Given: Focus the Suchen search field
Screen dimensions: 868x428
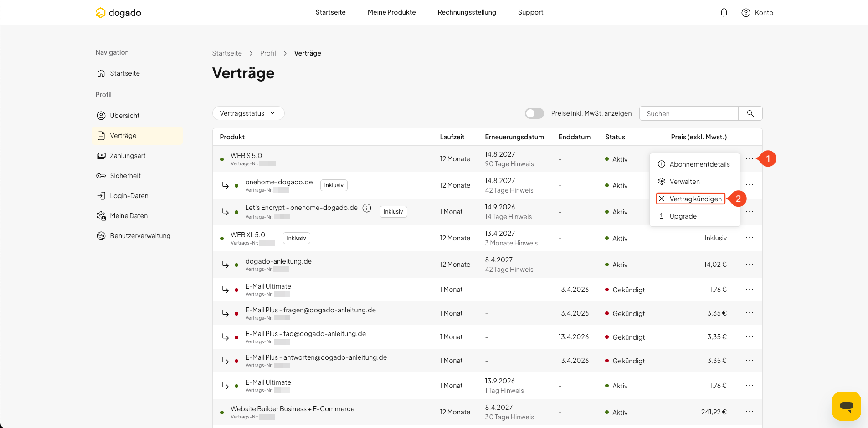Looking at the screenshot, I should pyautogui.click(x=689, y=113).
